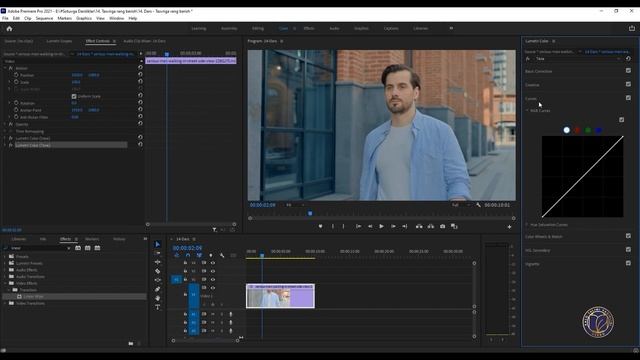Step forward one frame
The height and width of the screenshot is (360, 640).
point(393,226)
